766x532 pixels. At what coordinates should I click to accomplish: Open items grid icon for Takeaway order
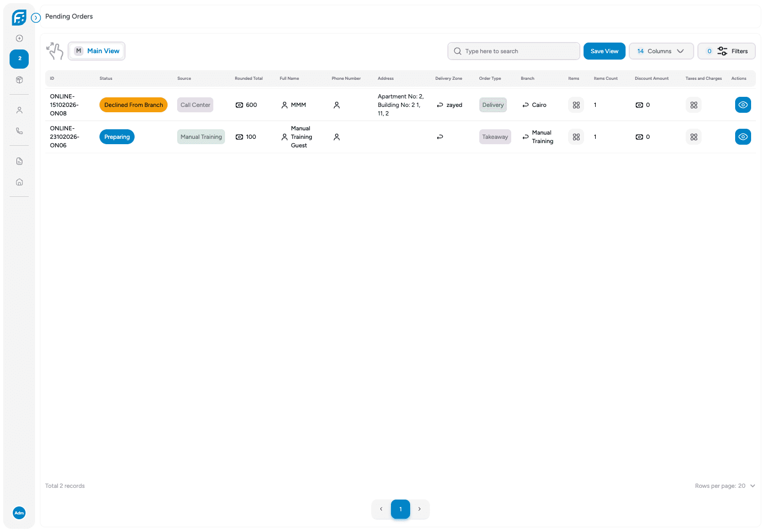click(576, 137)
